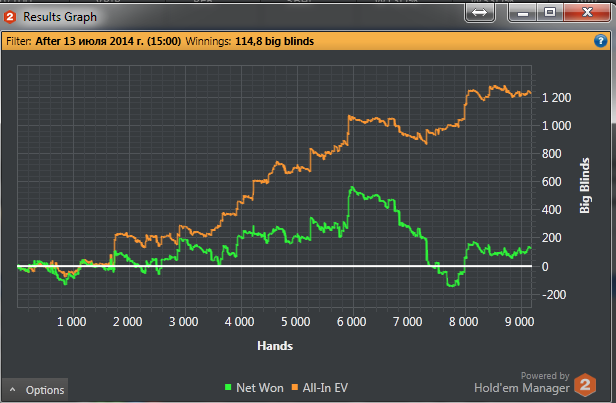Click the Hold'em Manager 2 logo at bottom right
616x403 pixels.
coord(585,385)
